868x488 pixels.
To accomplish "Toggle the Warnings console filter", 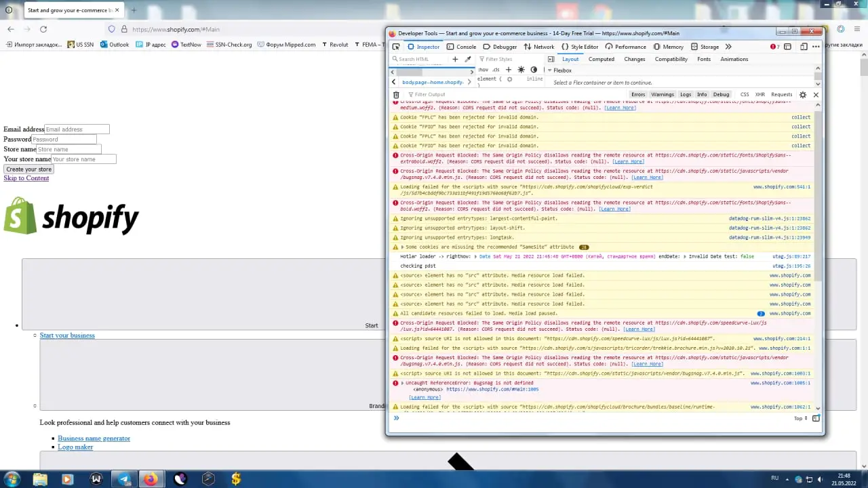I will click(663, 95).
